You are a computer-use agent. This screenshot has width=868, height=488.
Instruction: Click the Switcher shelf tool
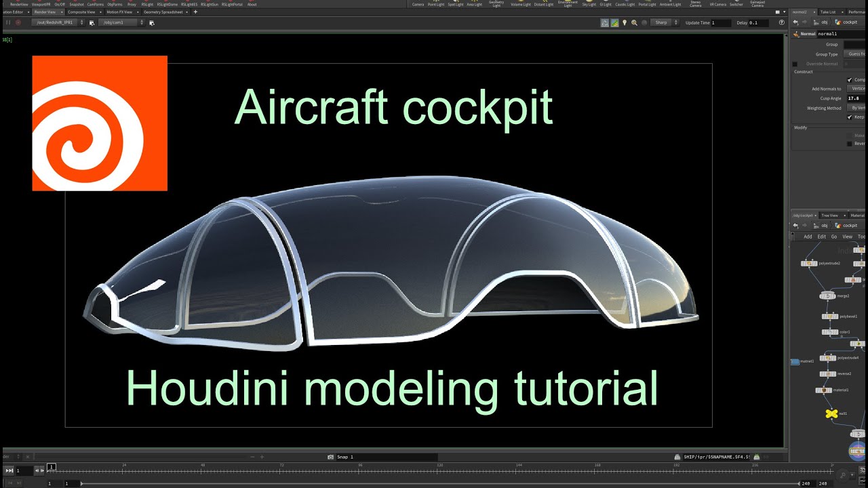click(x=736, y=5)
